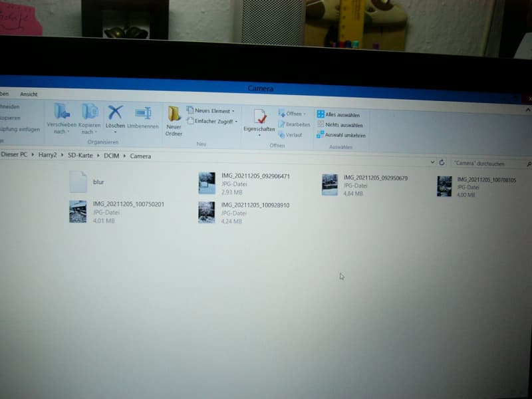Navigate to SD-Karte in the breadcrumb

(x=80, y=156)
